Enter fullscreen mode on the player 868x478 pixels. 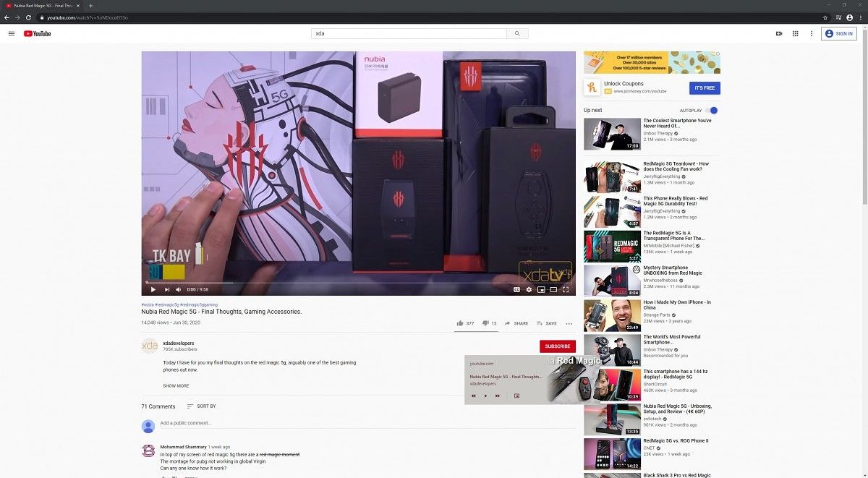point(566,289)
